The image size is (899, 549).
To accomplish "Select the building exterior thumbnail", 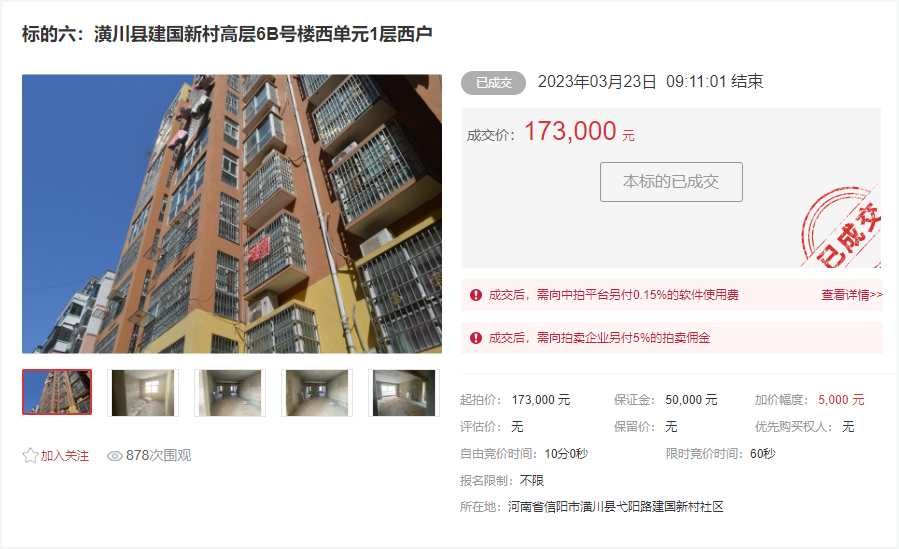I will (57, 392).
